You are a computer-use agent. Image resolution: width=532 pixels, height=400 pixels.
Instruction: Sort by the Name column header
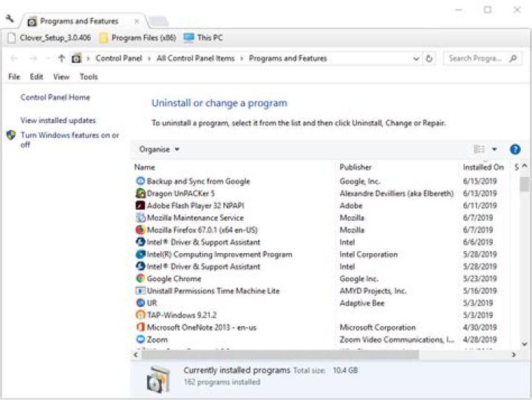(x=145, y=167)
